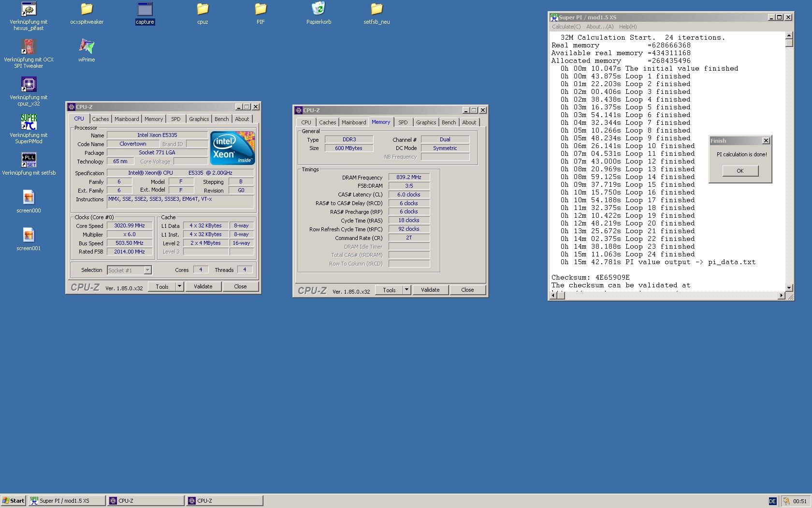Click Close in left CPU-Z window
Screen dimensions: 812x508
(240, 286)
